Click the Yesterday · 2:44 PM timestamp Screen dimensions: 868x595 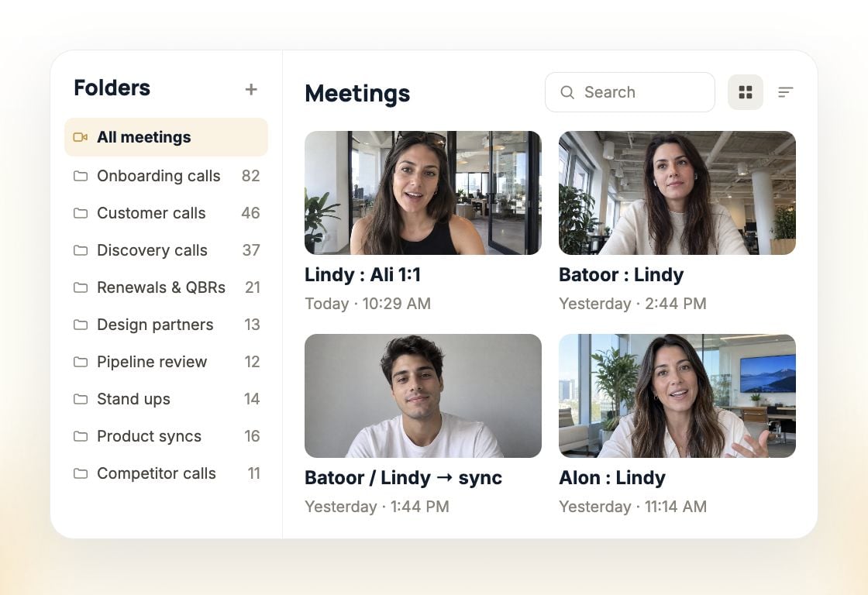[632, 304]
